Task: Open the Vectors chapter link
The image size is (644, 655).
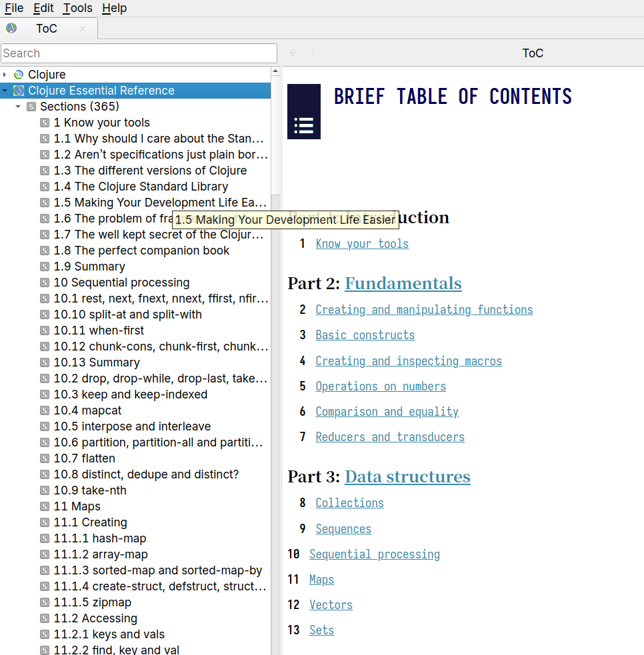Action: click(x=331, y=605)
